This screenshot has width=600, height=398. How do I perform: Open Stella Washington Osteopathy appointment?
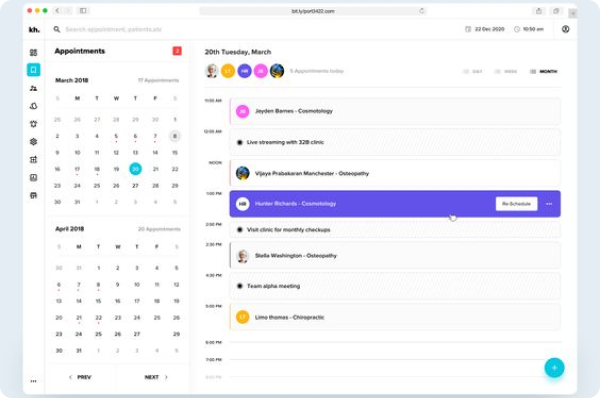tap(395, 256)
